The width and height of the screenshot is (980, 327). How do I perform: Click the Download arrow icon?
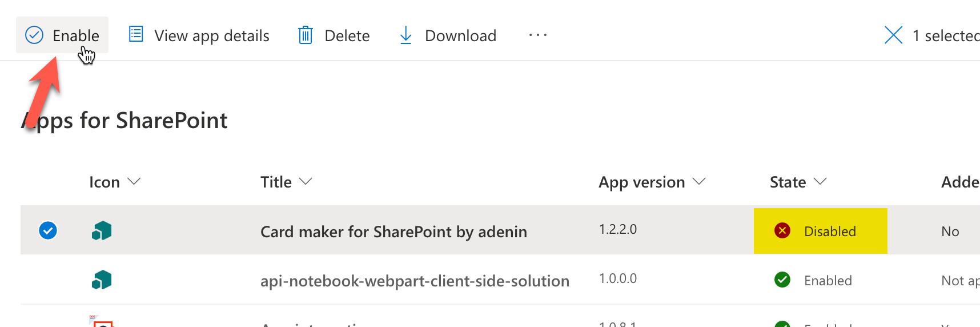tap(405, 35)
